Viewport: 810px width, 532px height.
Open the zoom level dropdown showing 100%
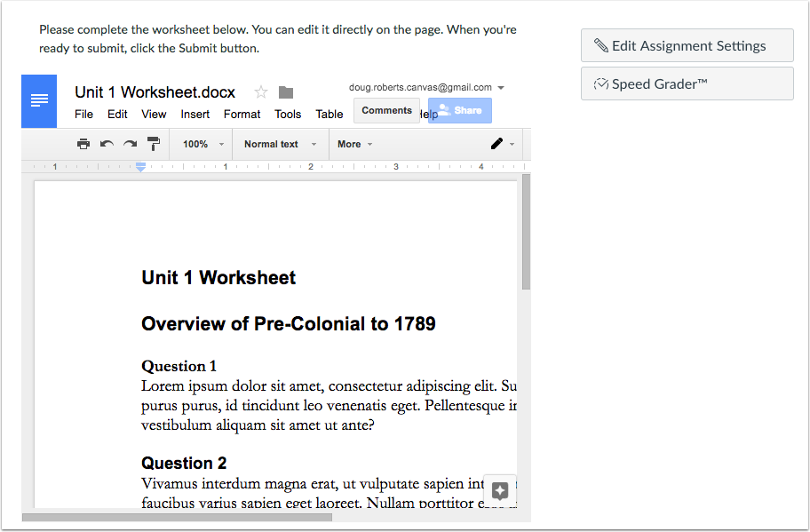pos(203,144)
